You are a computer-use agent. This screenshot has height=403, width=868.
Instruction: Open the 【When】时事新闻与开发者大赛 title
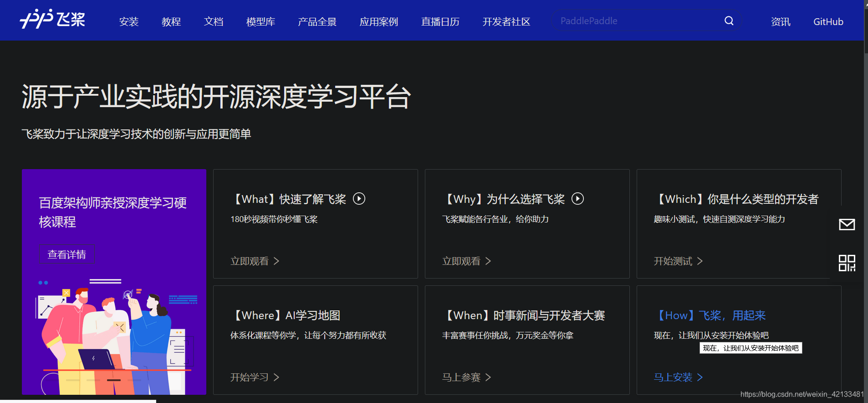tap(525, 315)
